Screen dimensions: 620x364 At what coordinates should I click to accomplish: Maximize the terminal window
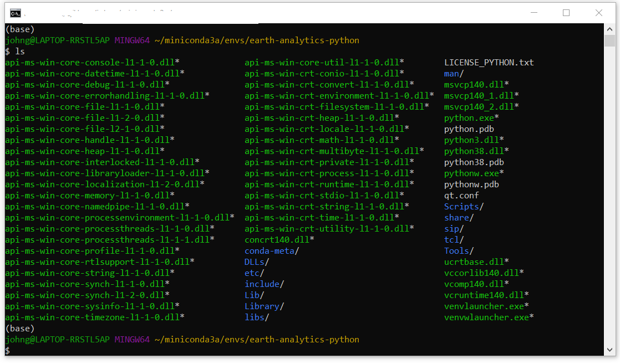[x=566, y=13]
